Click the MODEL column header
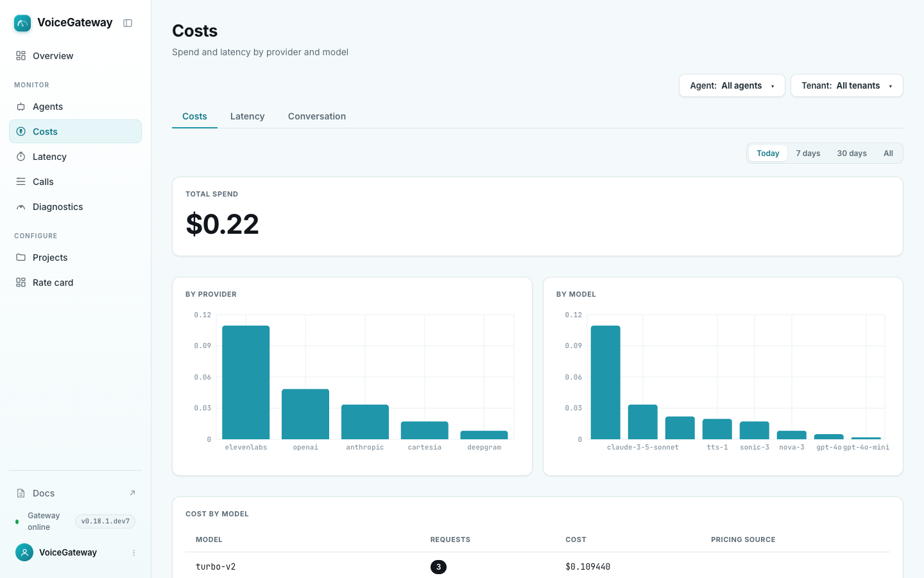This screenshot has width=924, height=578. [209, 539]
